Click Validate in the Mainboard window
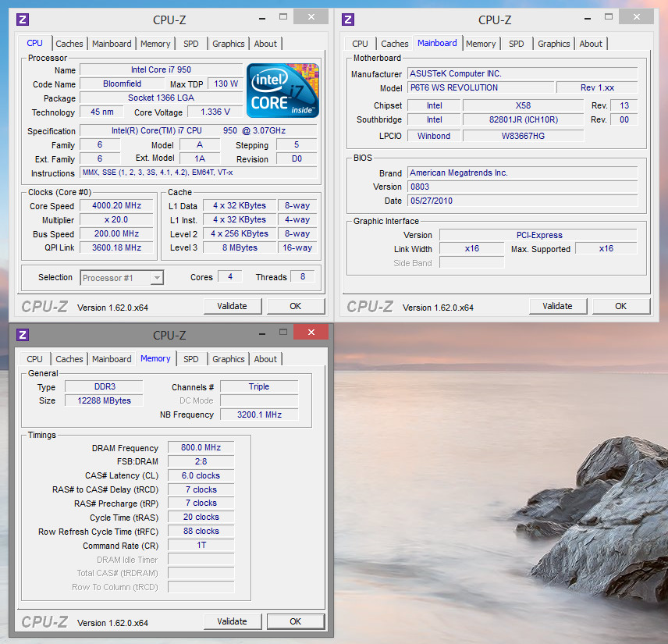The width and height of the screenshot is (668, 644). 558,306
